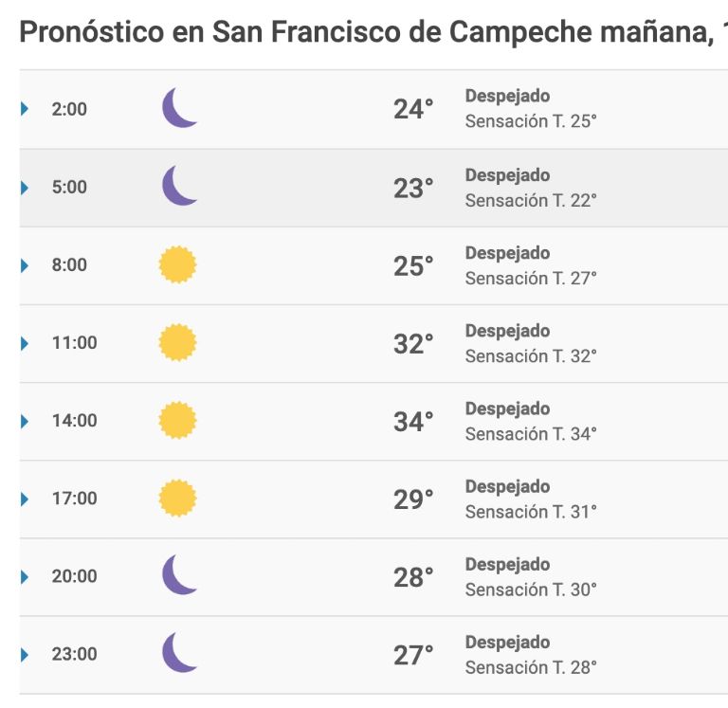Click the moon icon at 23:00
This screenshot has height=708, width=728.
[x=179, y=652]
